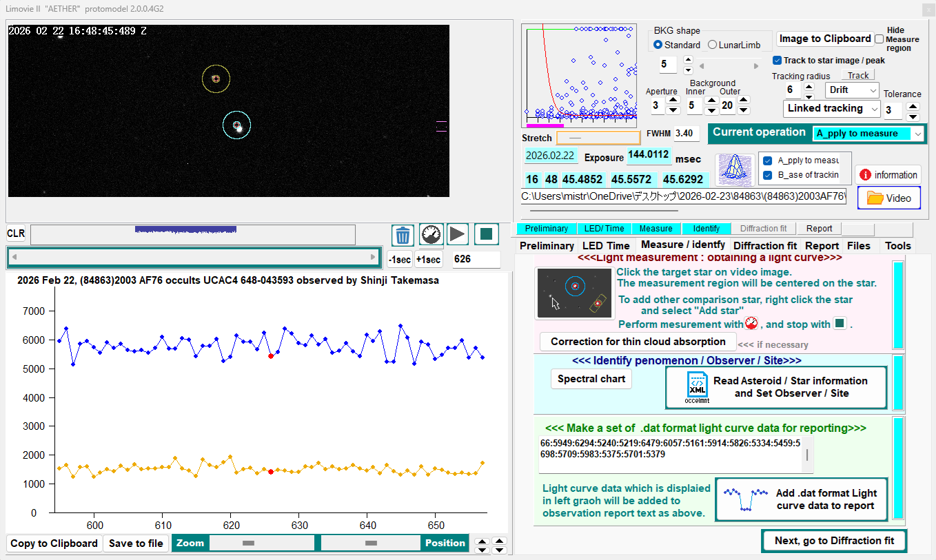Click Next, go to Diffraction fit

(834, 541)
